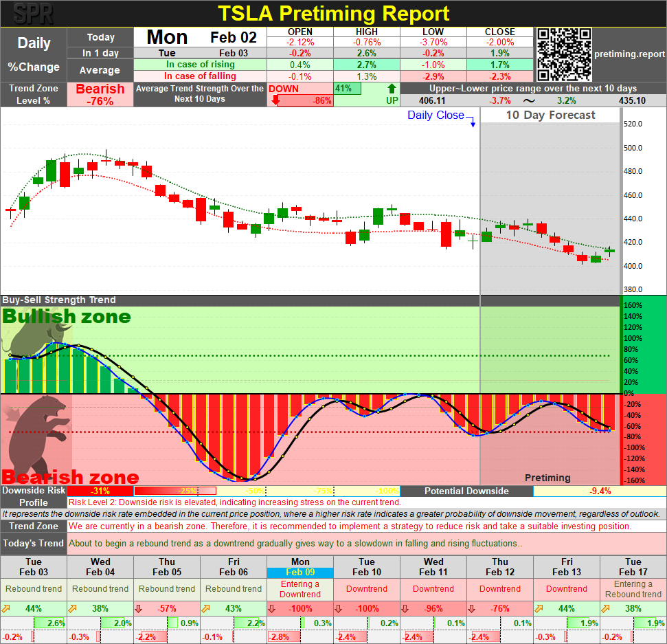Click the 520.0 price axis label
Screen dimensions: 667x644
tap(633, 124)
